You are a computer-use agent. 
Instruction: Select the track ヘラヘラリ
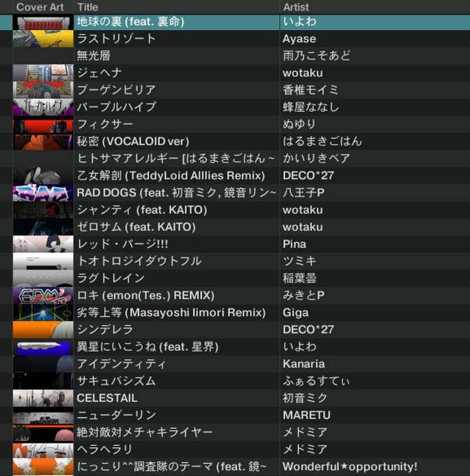pos(105,449)
